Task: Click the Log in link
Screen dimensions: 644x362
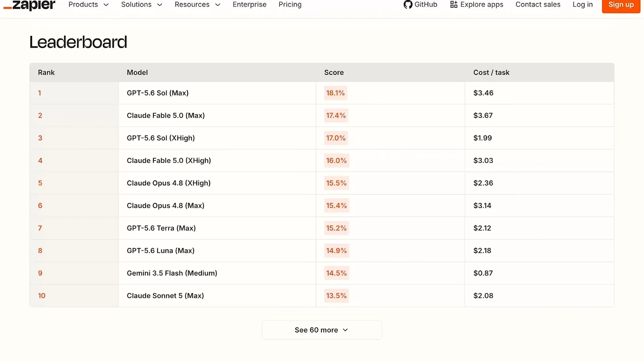Action: tap(582, 4)
